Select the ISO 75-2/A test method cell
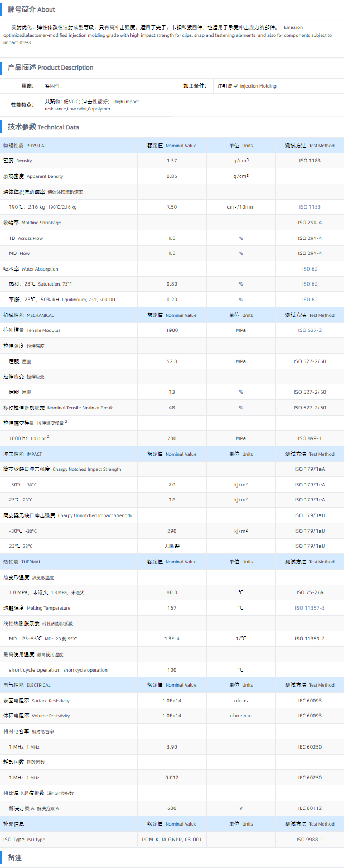 click(x=309, y=592)
